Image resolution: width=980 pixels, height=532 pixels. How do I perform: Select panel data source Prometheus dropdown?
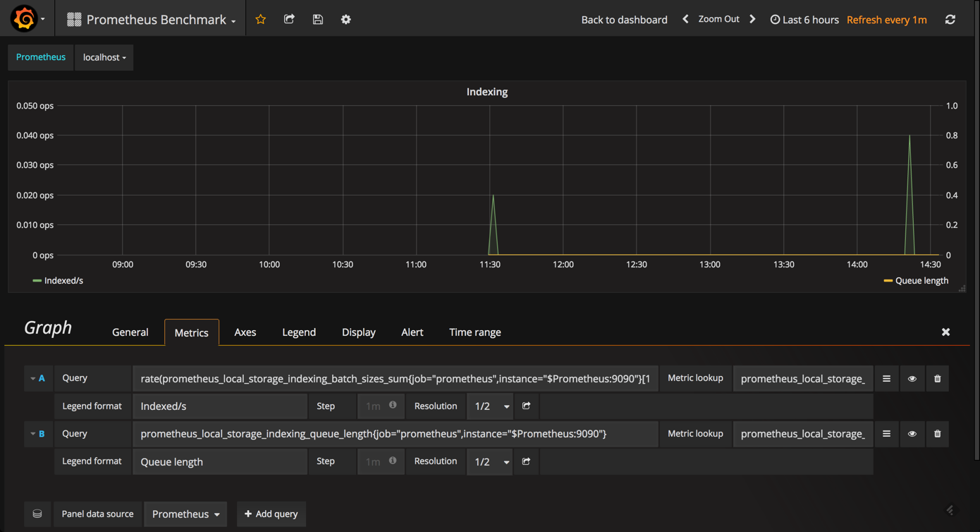click(185, 514)
